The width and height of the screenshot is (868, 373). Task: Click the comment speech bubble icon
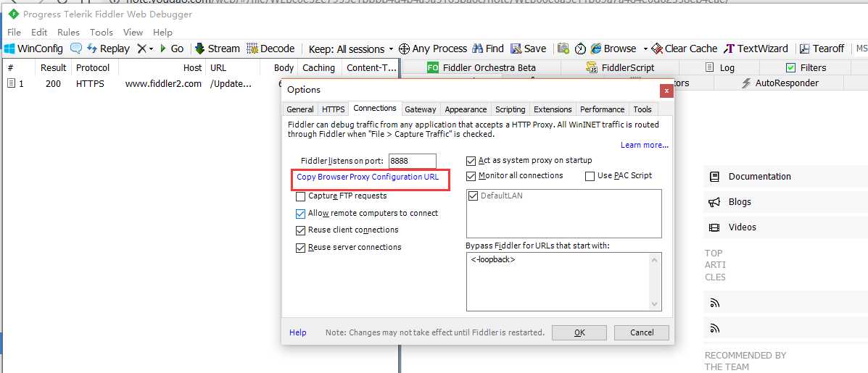click(x=75, y=49)
